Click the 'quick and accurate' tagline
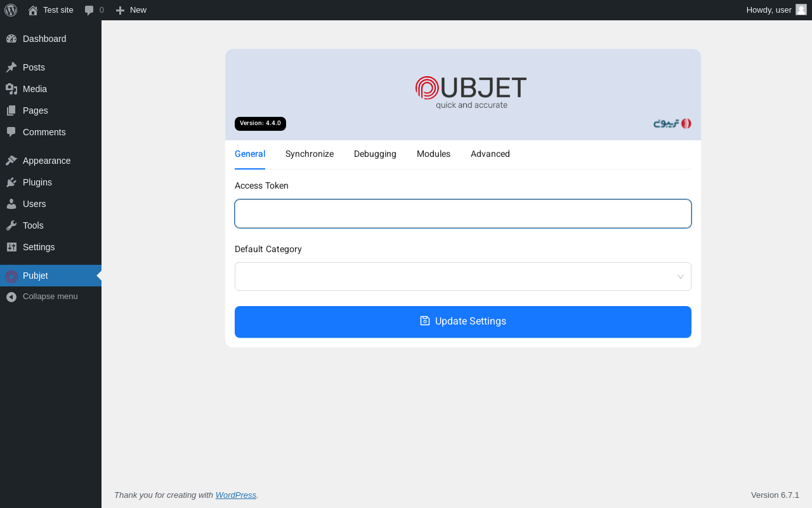Screen dimensions: 812x508 [471, 105]
